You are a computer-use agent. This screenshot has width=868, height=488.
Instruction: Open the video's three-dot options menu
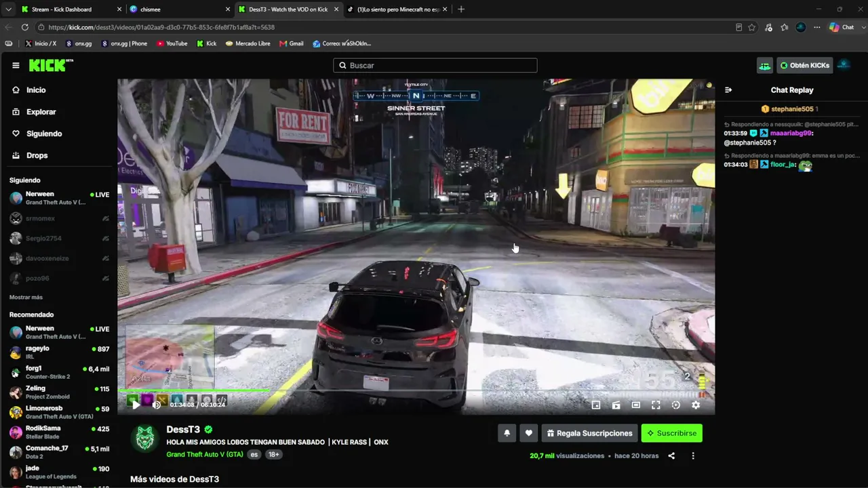[x=692, y=455]
